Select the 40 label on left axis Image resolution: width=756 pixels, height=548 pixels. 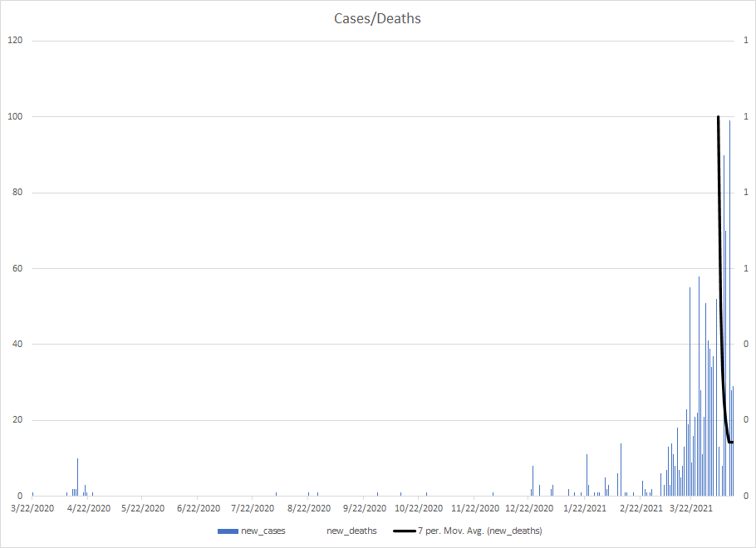click(17, 345)
